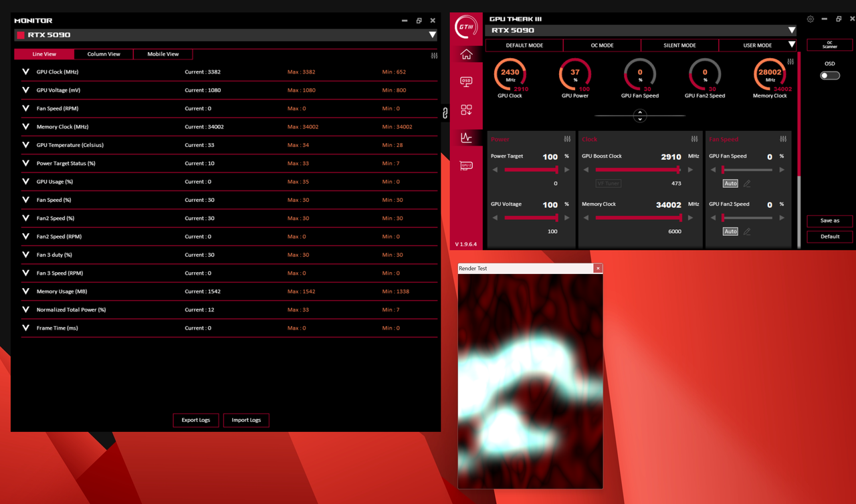Open settings sliders icon in the Power panel
The image size is (856, 504).
pyautogui.click(x=567, y=139)
